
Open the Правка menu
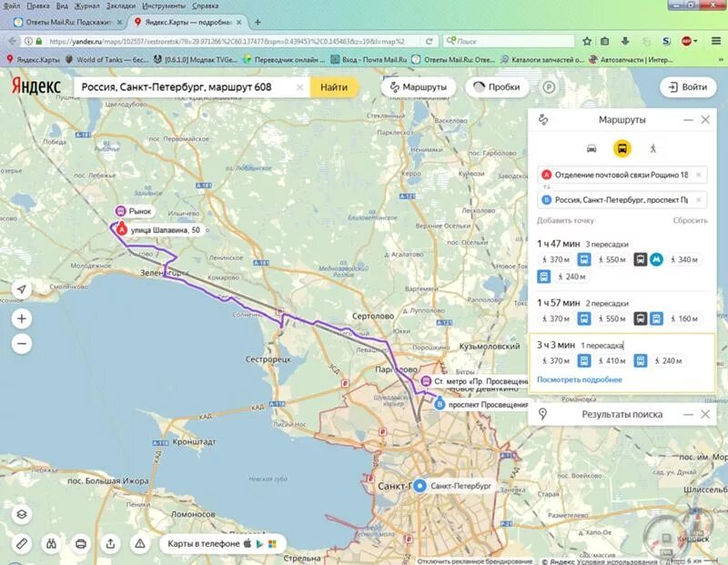pos(38,5)
